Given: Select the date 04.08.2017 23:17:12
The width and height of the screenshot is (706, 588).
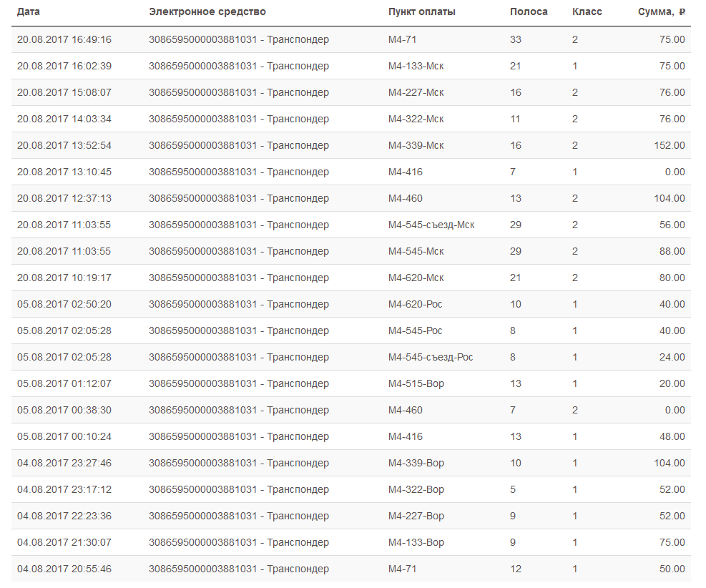Looking at the screenshot, I should click(x=64, y=489).
